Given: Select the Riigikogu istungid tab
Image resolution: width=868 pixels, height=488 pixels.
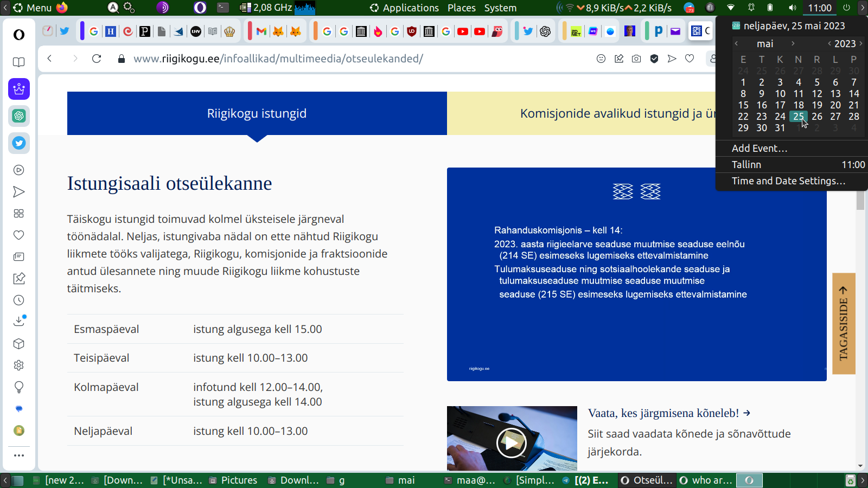Looking at the screenshot, I should (257, 113).
